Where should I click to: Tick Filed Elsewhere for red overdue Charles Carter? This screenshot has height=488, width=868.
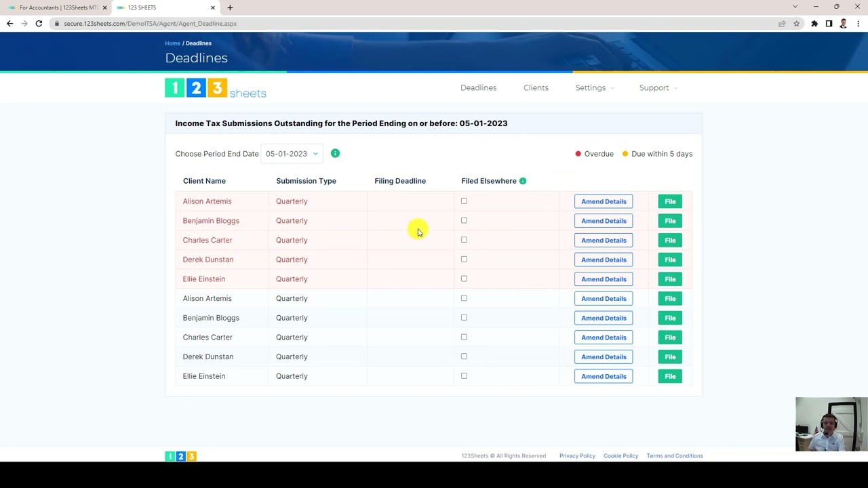464,239
